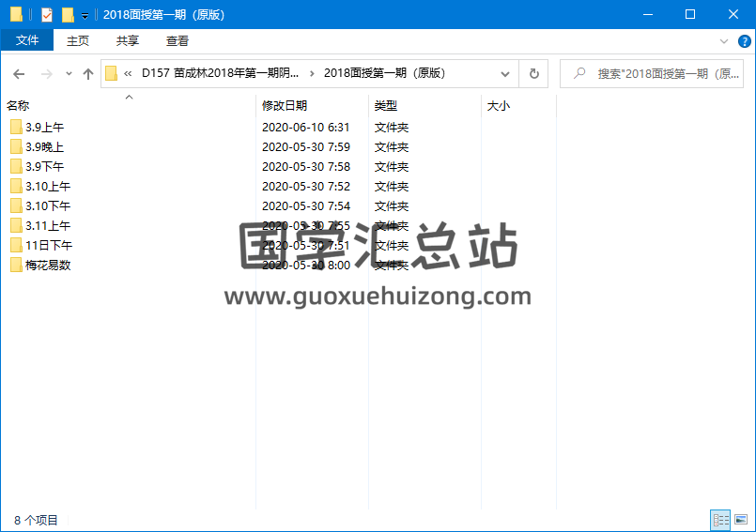The image size is (756, 532).
Task: Sort by the 名称 column header
Action: tap(18, 106)
